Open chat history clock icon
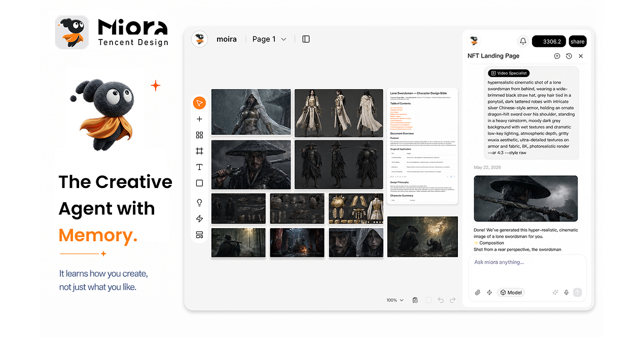This screenshot has width=644, height=337. pos(569,56)
